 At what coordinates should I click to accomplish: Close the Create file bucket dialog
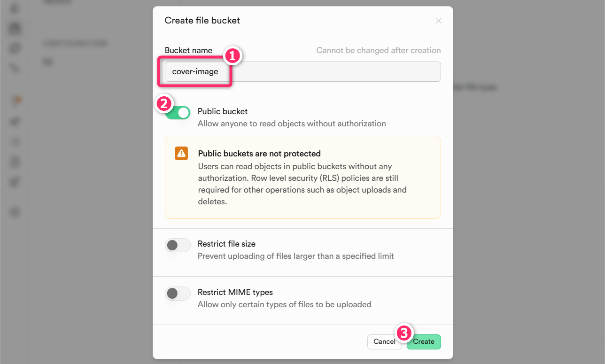point(439,21)
